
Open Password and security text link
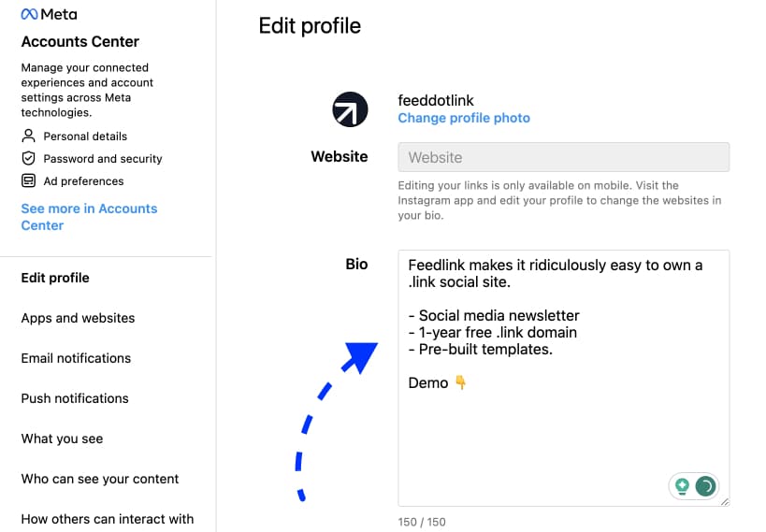pyautogui.click(x=103, y=159)
